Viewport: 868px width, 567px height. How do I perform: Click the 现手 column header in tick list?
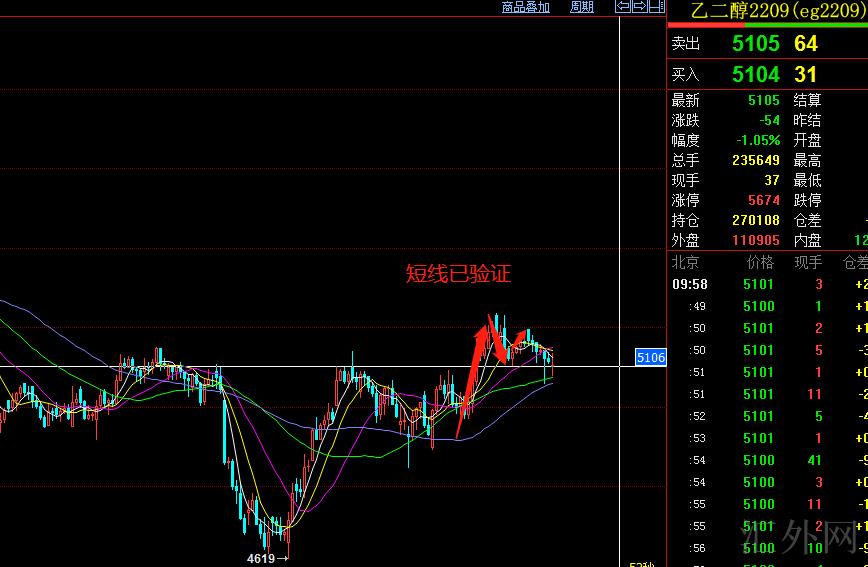coord(807,263)
